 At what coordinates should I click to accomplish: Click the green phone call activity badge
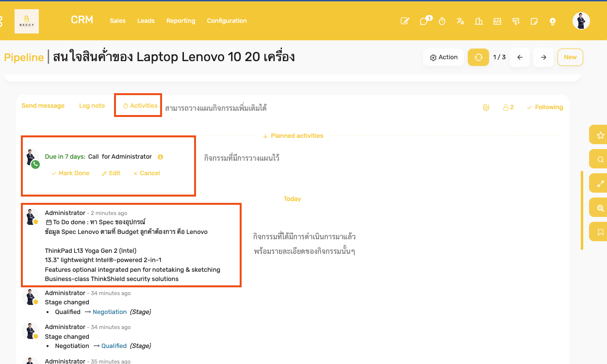tap(35, 165)
